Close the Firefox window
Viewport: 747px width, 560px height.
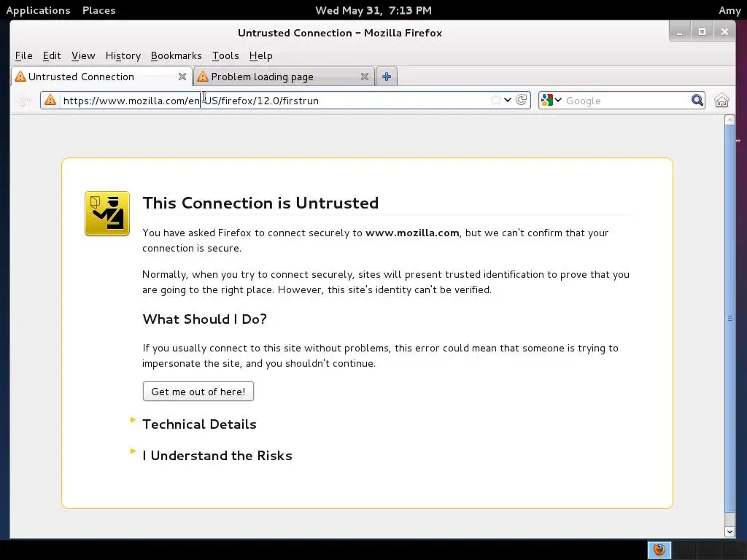[724, 32]
